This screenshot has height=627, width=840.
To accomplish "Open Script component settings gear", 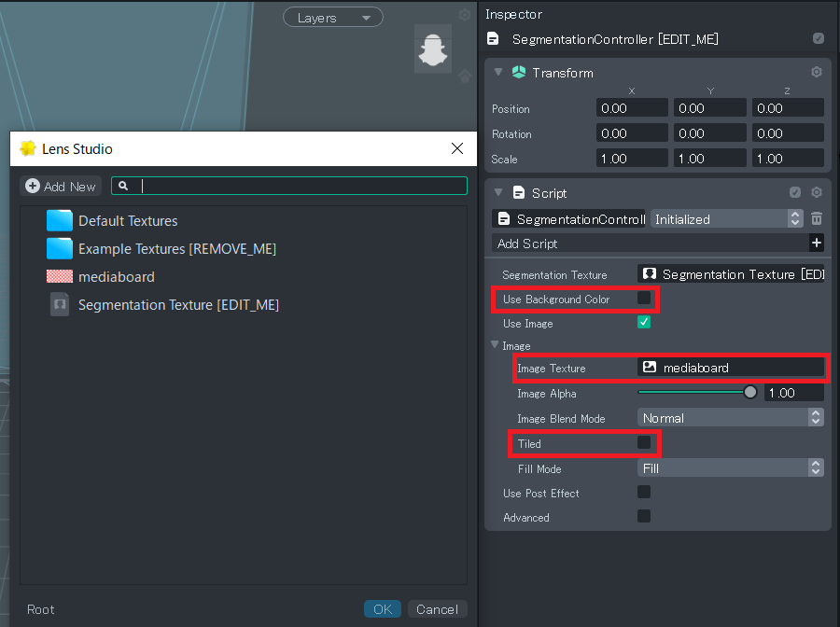I will pos(817,192).
